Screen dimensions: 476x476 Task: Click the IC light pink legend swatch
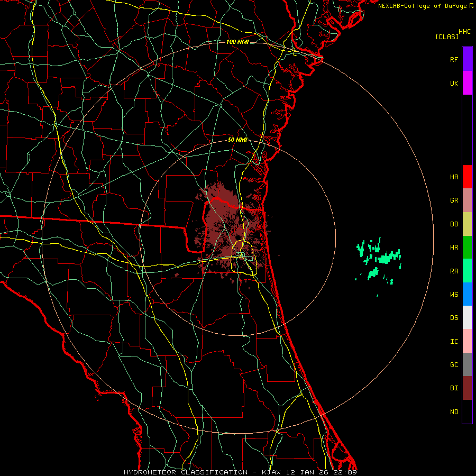467,341
